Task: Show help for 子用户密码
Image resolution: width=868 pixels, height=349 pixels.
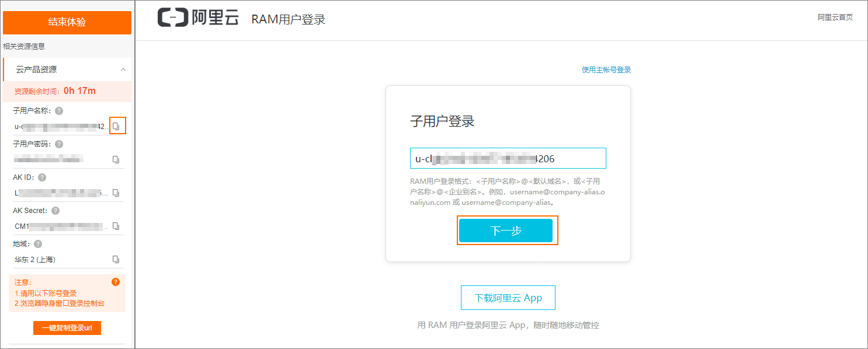Action: click(x=59, y=144)
